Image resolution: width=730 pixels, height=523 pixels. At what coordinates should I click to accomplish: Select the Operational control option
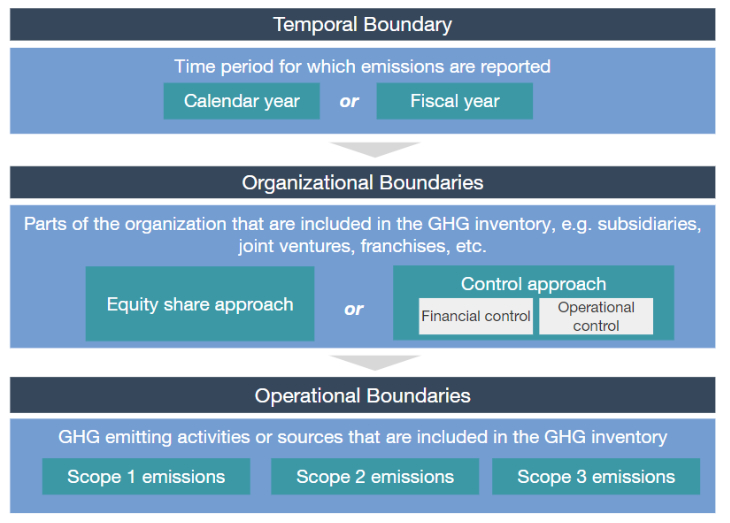[596, 316]
